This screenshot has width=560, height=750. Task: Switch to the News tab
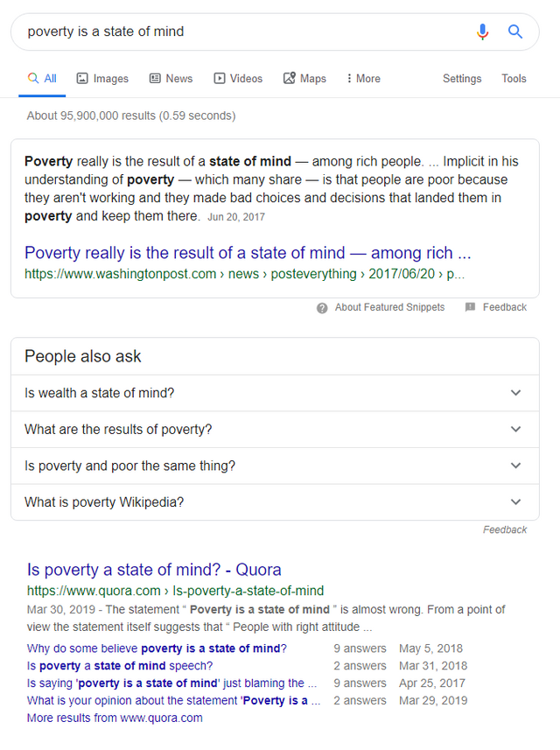(171, 79)
